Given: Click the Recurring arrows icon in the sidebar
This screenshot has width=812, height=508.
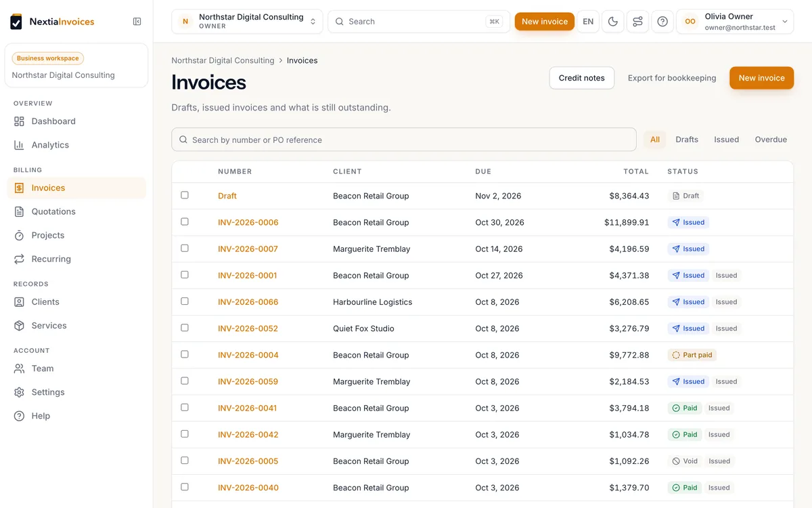Looking at the screenshot, I should click(19, 259).
